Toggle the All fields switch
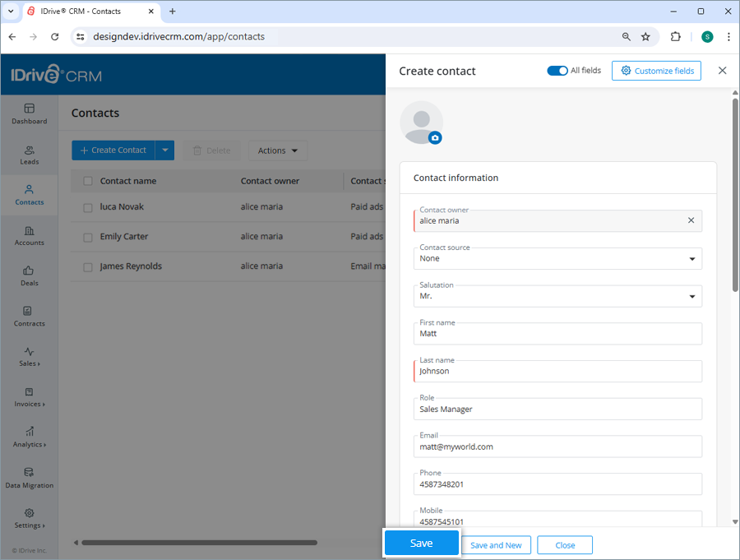Viewport: 740px width, 560px height. pos(557,71)
